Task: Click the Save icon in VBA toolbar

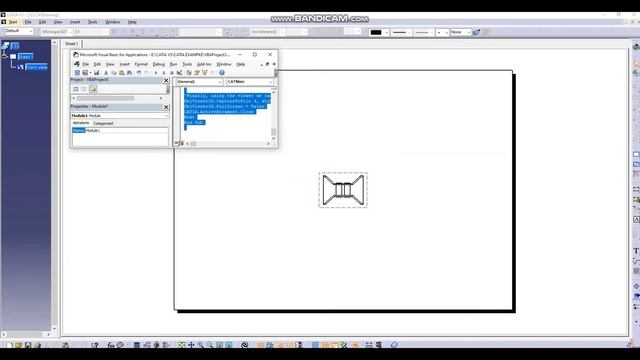Action: click(96, 73)
